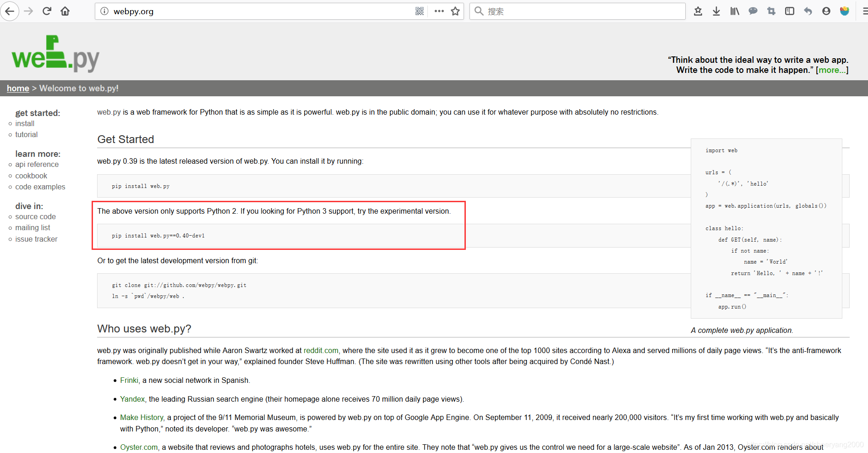Open the Make History link
This screenshot has width=868, height=453.
coord(142,417)
